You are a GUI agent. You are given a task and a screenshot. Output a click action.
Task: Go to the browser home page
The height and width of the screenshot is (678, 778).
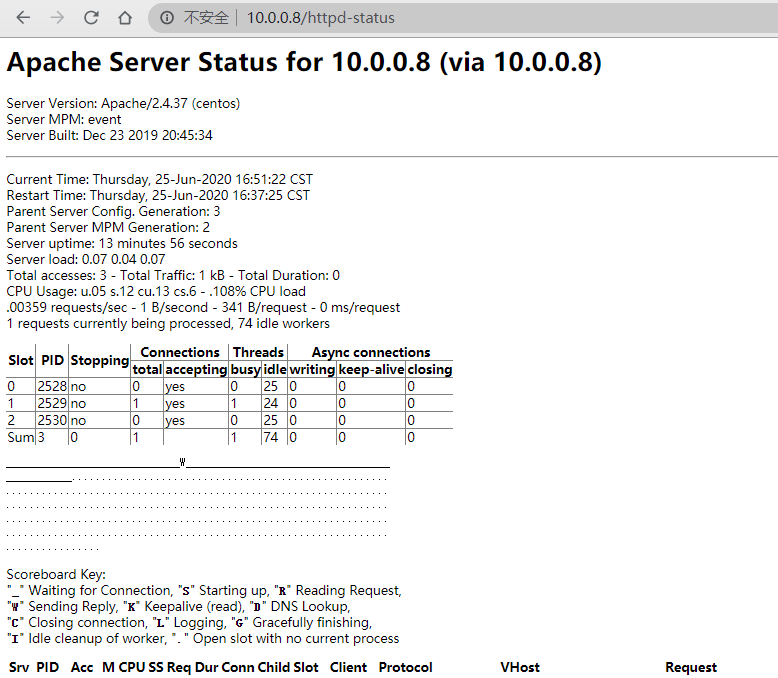click(125, 18)
